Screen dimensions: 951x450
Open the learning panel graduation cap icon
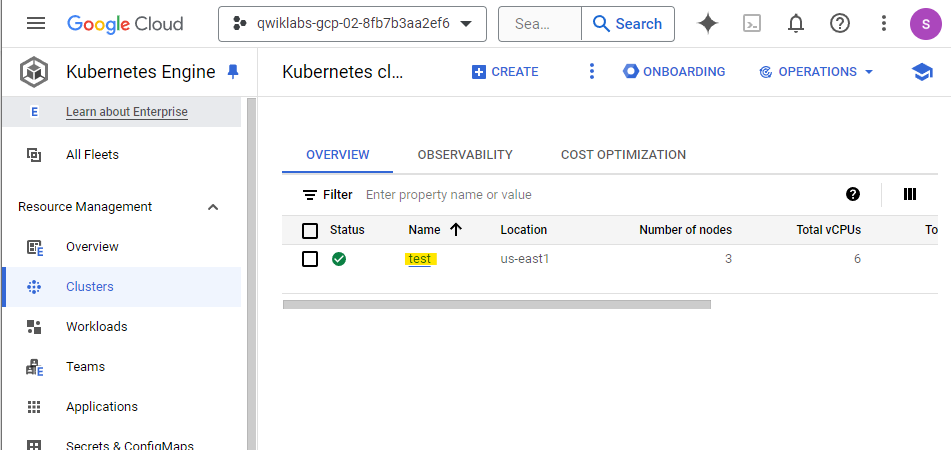[x=922, y=72]
